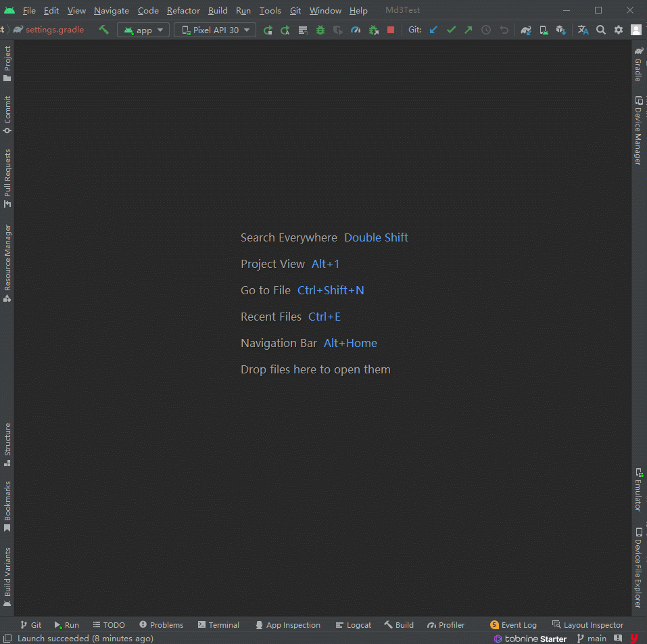This screenshot has height=644, width=647.
Task: Click the Make Project hammer icon
Action: pyautogui.click(x=103, y=30)
